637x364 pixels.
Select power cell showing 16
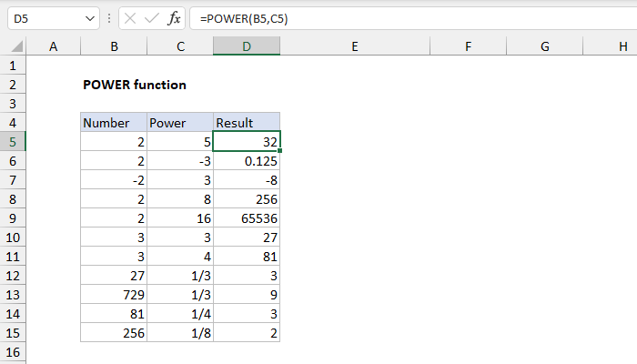(180, 218)
